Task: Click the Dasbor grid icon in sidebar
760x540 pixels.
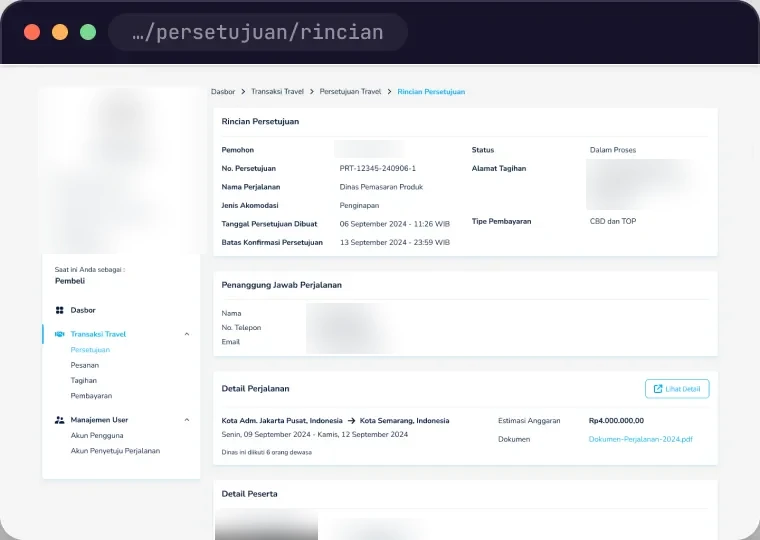Action: [x=60, y=310]
